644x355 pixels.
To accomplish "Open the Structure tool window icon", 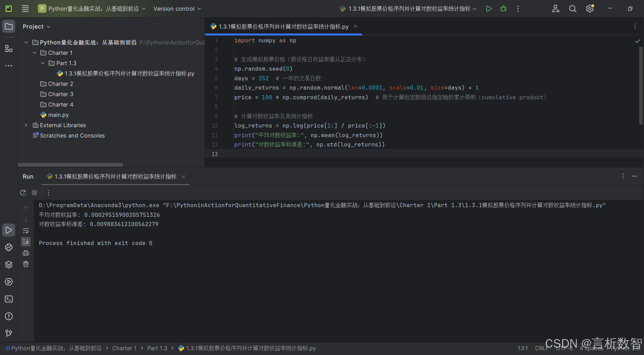I will tap(9, 49).
